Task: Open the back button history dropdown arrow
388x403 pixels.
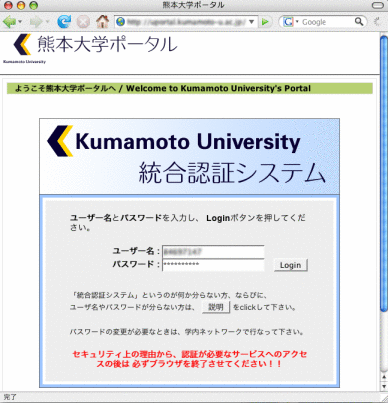Action: click(x=20, y=22)
